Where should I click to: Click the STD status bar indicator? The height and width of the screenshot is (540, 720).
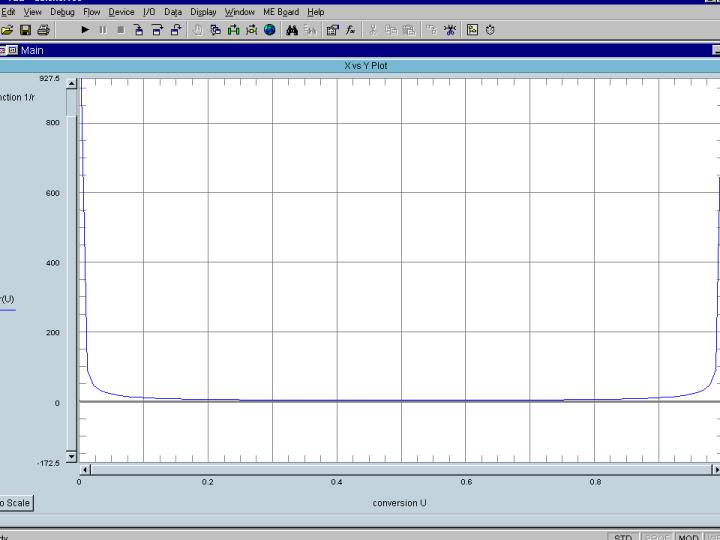click(x=623, y=537)
